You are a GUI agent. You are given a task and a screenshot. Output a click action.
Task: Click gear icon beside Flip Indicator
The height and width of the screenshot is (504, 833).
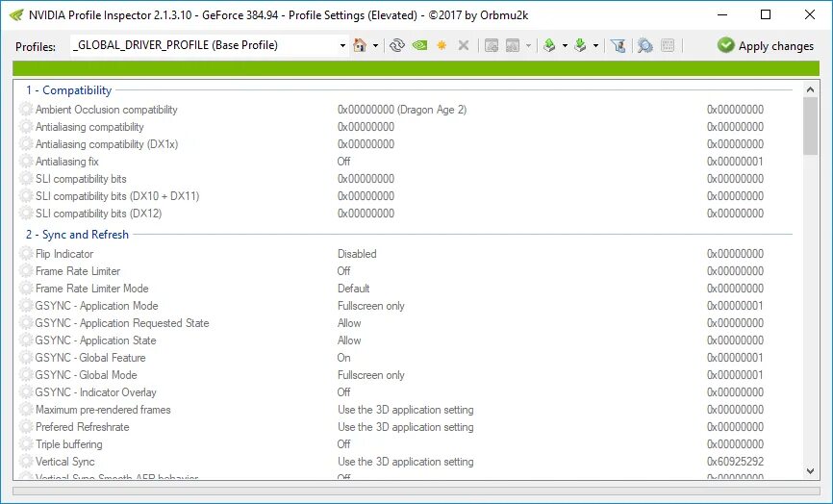click(x=26, y=254)
